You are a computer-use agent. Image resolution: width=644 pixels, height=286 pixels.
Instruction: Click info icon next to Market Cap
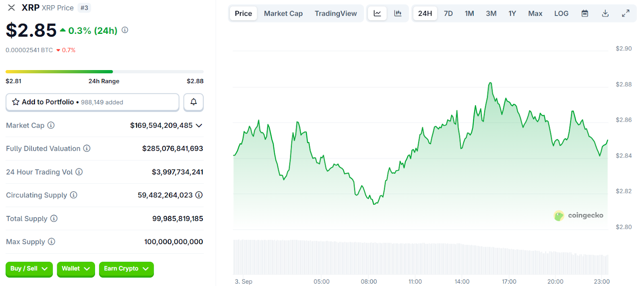coord(51,125)
